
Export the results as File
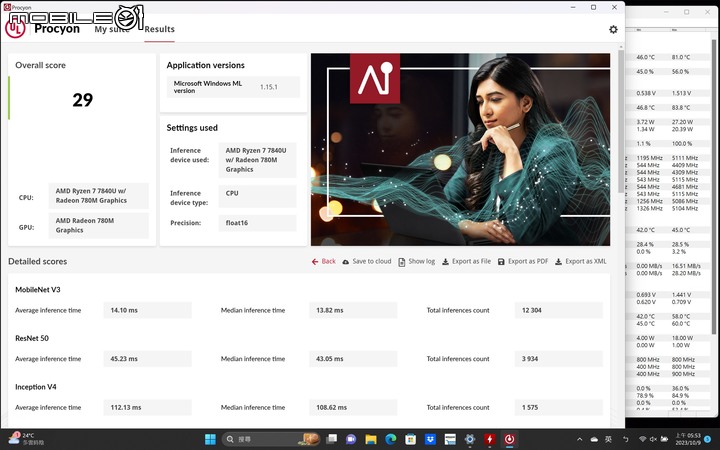466,261
